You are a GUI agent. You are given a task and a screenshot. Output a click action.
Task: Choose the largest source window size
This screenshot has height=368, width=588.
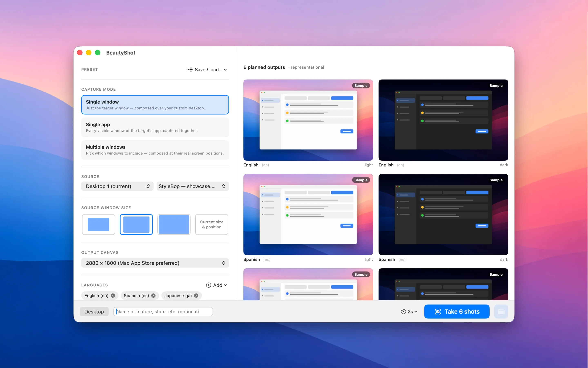[x=174, y=224]
